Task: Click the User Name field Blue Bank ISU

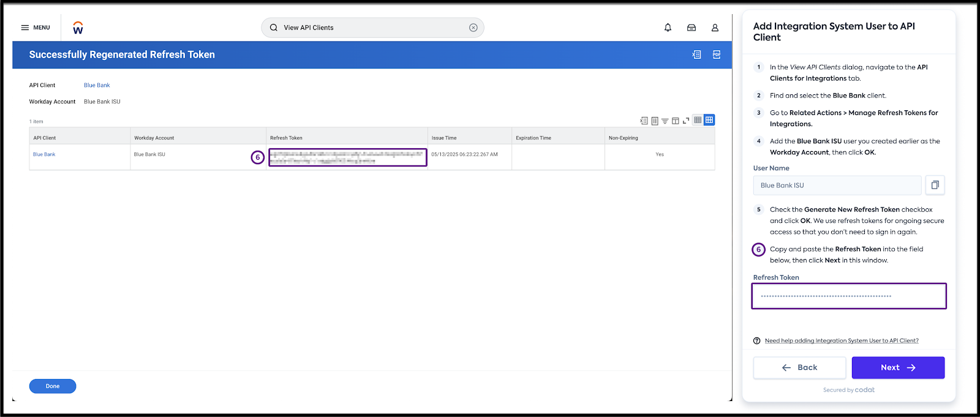Action: pyautogui.click(x=837, y=185)
